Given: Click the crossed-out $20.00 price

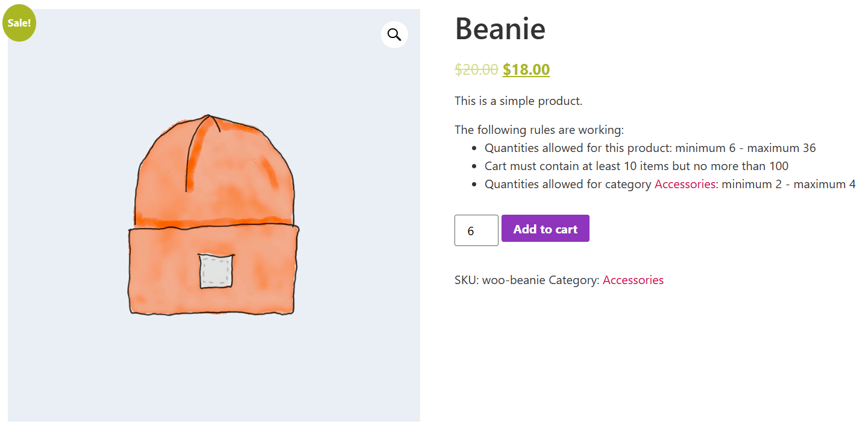Looking at the screenshot, I should click(476, 69).
